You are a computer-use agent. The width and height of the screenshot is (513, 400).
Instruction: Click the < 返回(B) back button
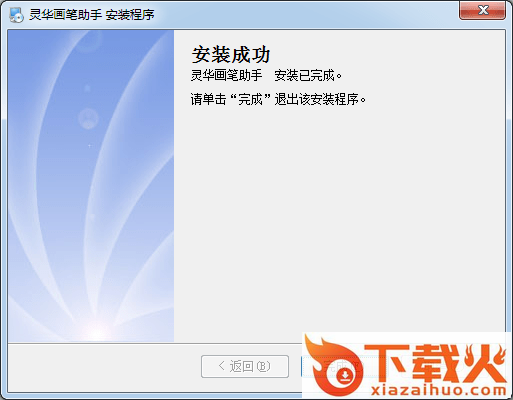[245, 366]
